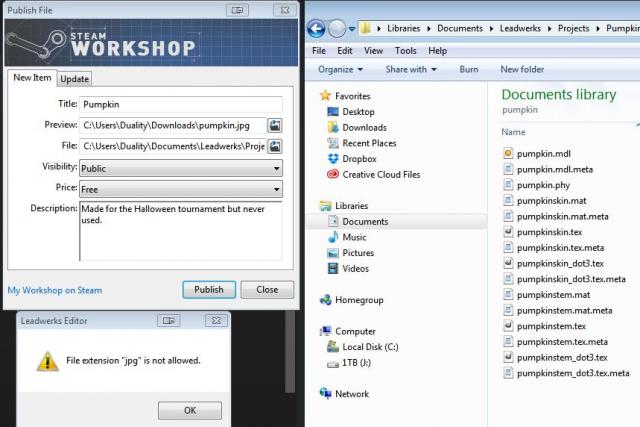Viewport: 640px width, 427px height.
Task: Select the 1TB (J:) drive
Action: [357, 363]
